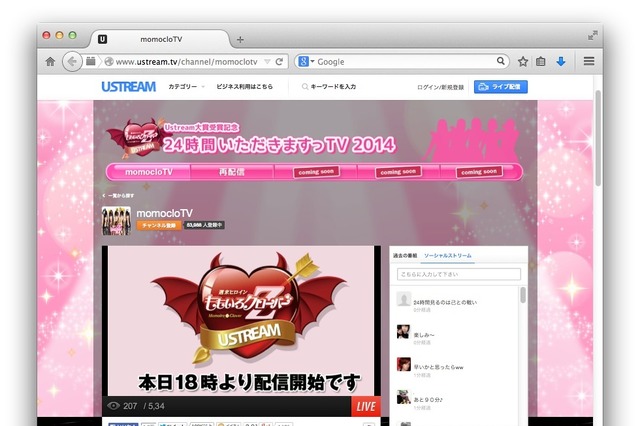Click the ustream.tv address bar
The width and height of the screenshot is (640, 426).
[186, 62]
